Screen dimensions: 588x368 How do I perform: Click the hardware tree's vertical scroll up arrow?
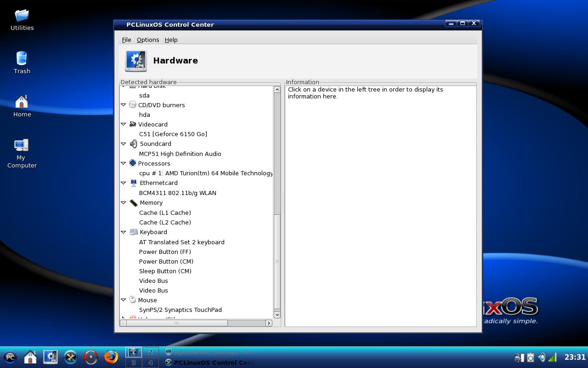(277, 89)
